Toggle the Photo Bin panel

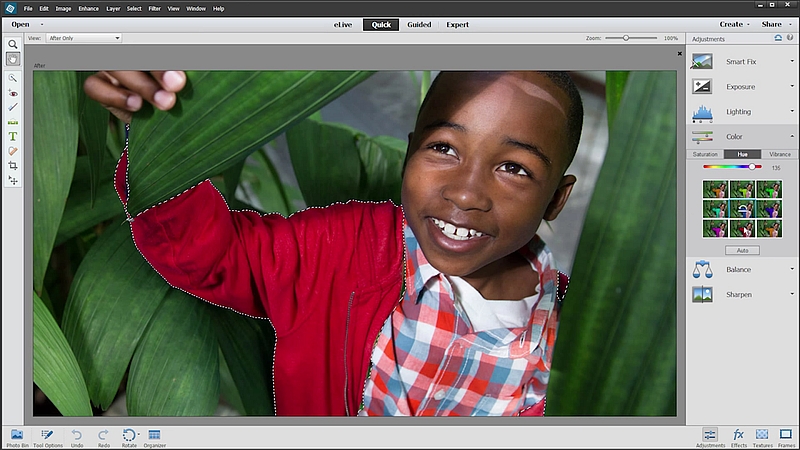[x=16, y=436]
